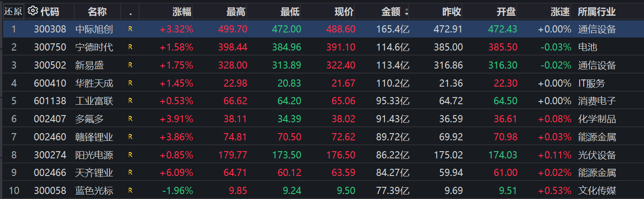
Task: Click the R marker for 多氟多
Action: click(130, 119)
